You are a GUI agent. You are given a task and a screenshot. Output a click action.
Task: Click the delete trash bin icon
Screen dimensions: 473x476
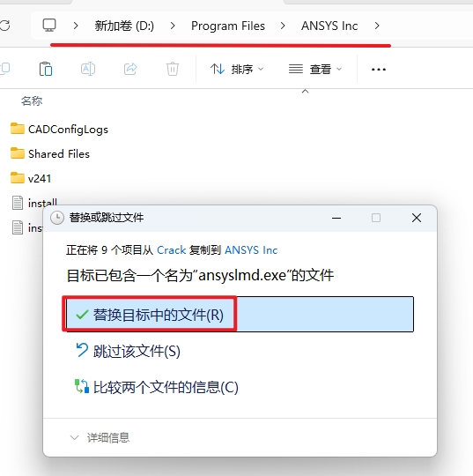coord(173,69)
